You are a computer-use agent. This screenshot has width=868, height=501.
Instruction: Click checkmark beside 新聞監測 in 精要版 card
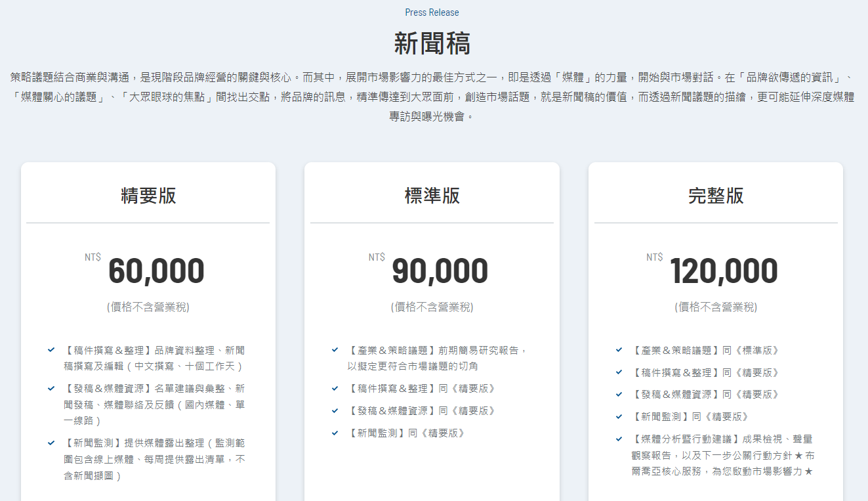pos(51,443)
